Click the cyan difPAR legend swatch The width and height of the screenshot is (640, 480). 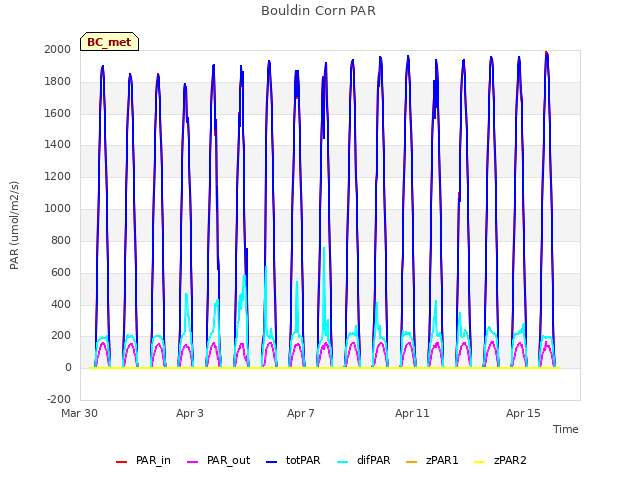point(343,462)
